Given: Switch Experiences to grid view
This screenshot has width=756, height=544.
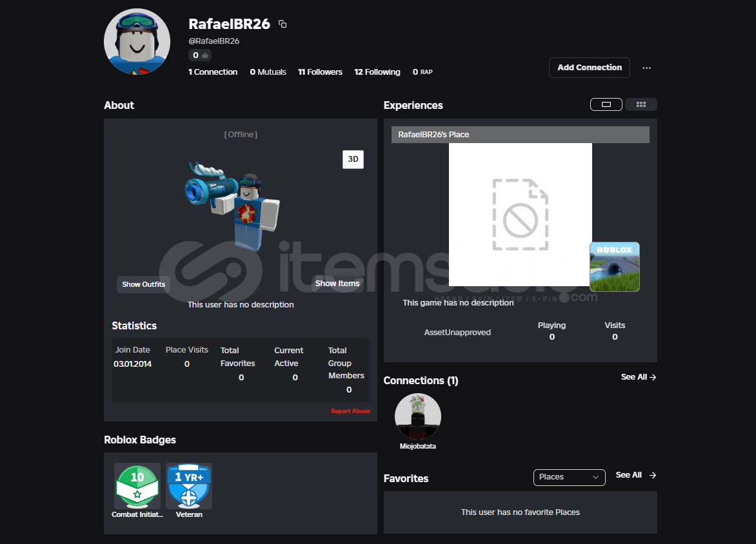Looking at the screenshot, I should [641, 104].
